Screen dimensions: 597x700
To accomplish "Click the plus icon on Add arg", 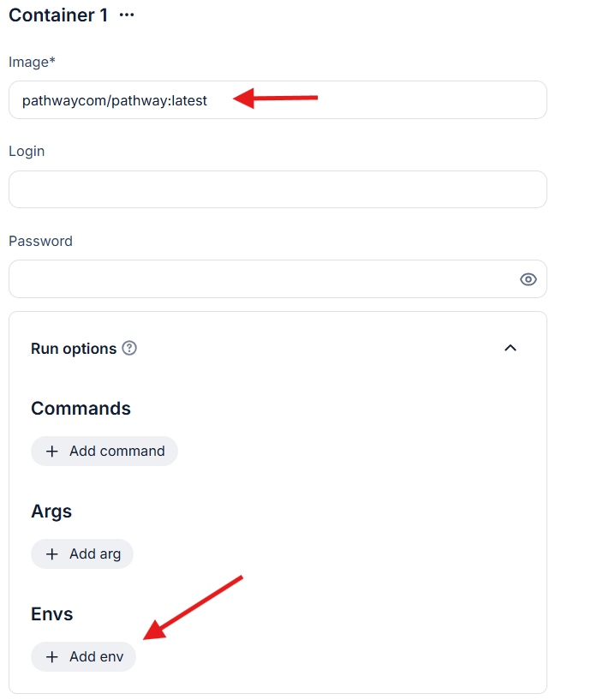I will click(54, 553).
